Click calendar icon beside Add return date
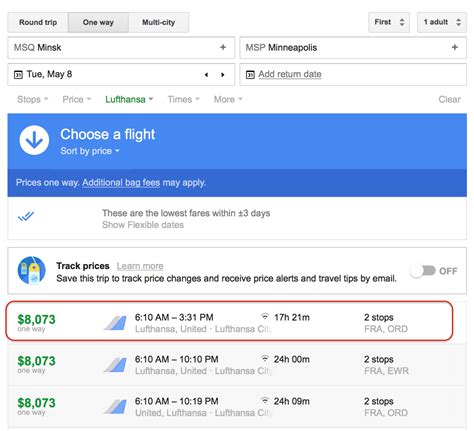Image resolution: width=474 pixels, height=431 pixels. click(250, 75)
